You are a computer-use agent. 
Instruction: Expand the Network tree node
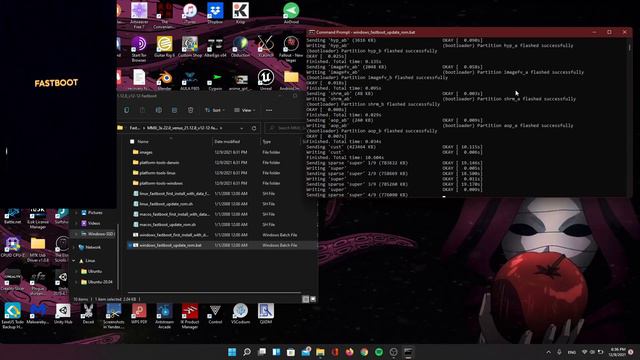coord(74,247)
